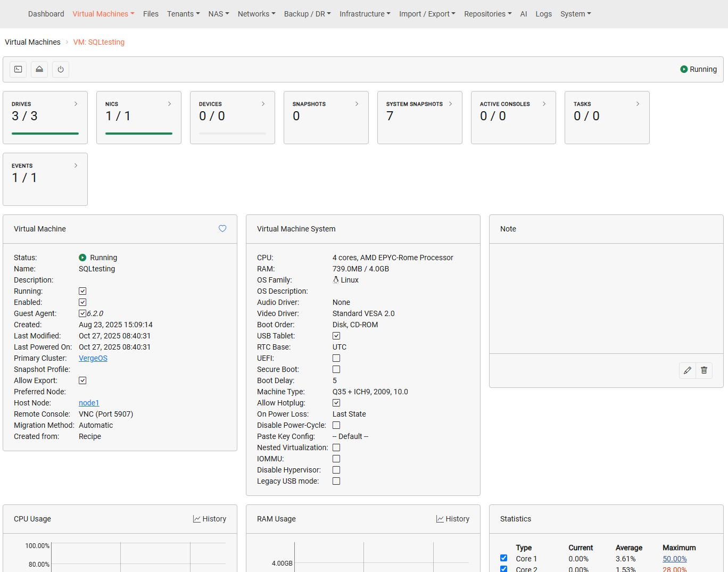Go to the Dashboard menu item
Image resolution: width=728 pixels, height=572 pixels.
tap(46, 14)
